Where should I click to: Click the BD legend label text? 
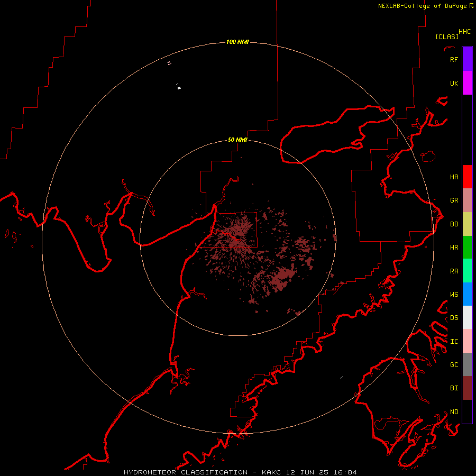coord(454,224)
